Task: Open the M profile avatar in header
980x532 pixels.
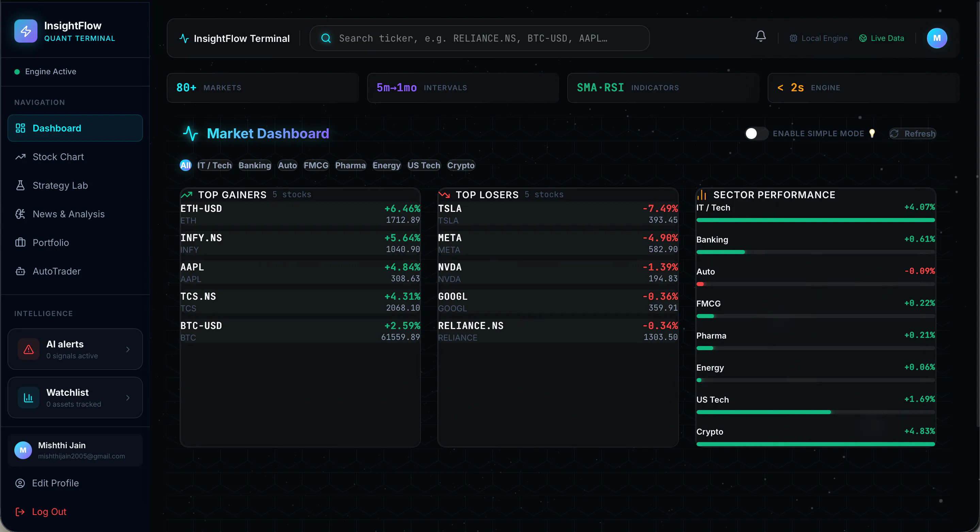Action: pyautogui.click(x=937, y=38)
